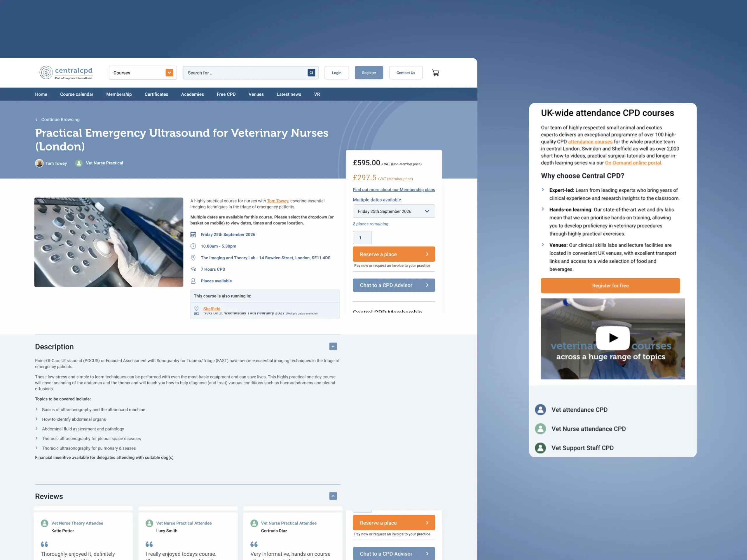Click the Vet Support Staff CPD icon
This screenshot has width=747, height=560.
(x=540, y=448)
